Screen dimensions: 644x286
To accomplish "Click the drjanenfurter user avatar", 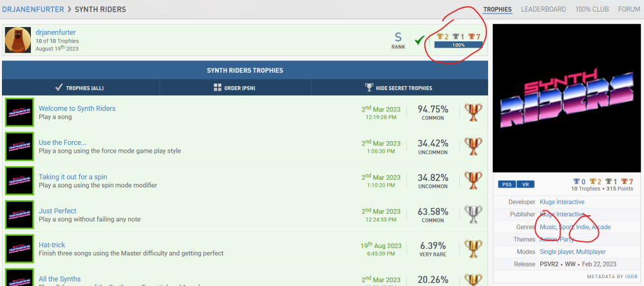I will [19, 40].
